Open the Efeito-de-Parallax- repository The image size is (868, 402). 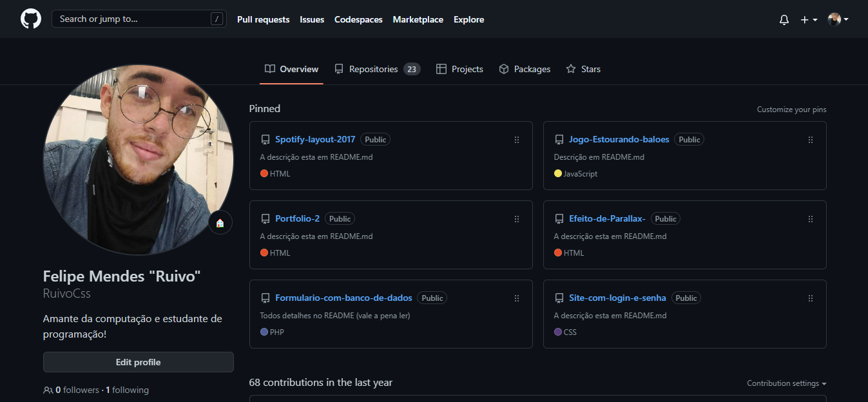coord(607,218)
